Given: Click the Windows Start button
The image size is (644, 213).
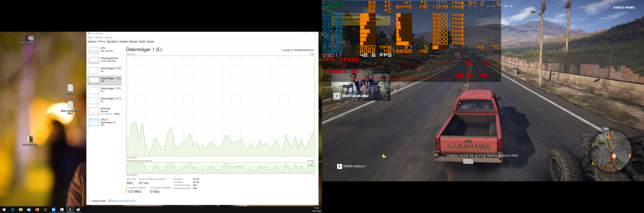Looking at the screenshot, I should [4, 210].
